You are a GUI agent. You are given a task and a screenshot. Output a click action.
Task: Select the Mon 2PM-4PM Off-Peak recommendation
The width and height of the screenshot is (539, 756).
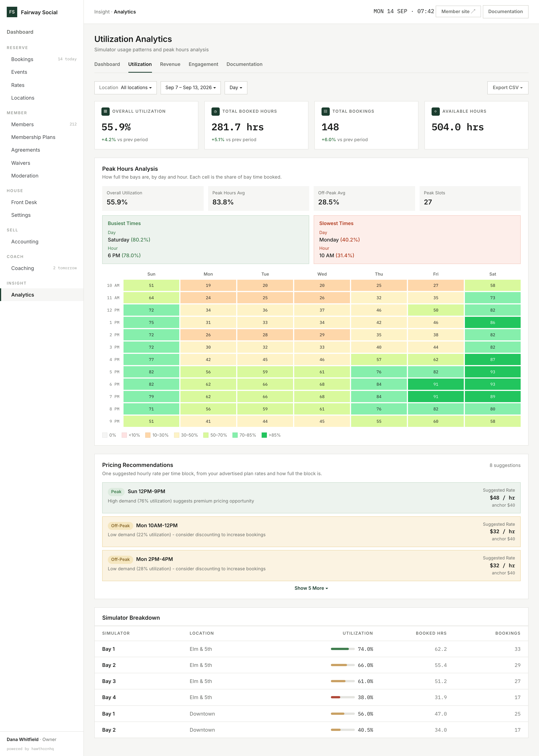point(311,565)
